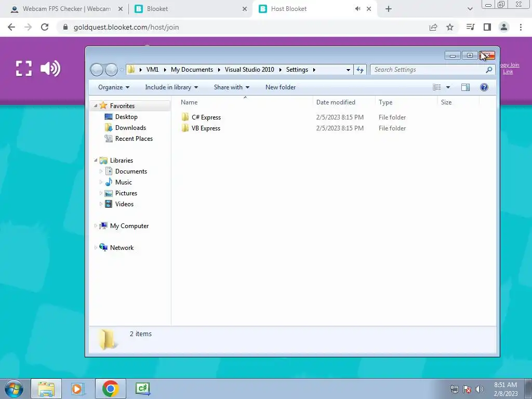Expand the Network tree node
The image size is (532, 399).
click(x=96, y=247)
